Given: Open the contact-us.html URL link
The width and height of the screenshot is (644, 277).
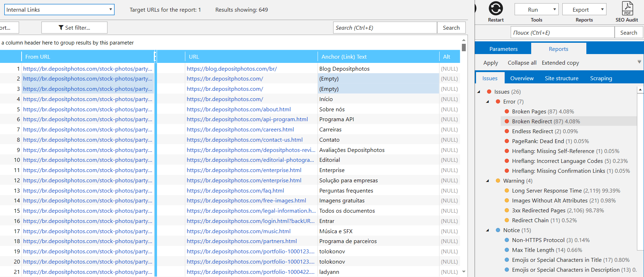Looking at the screenshot, I should [245, 140].
